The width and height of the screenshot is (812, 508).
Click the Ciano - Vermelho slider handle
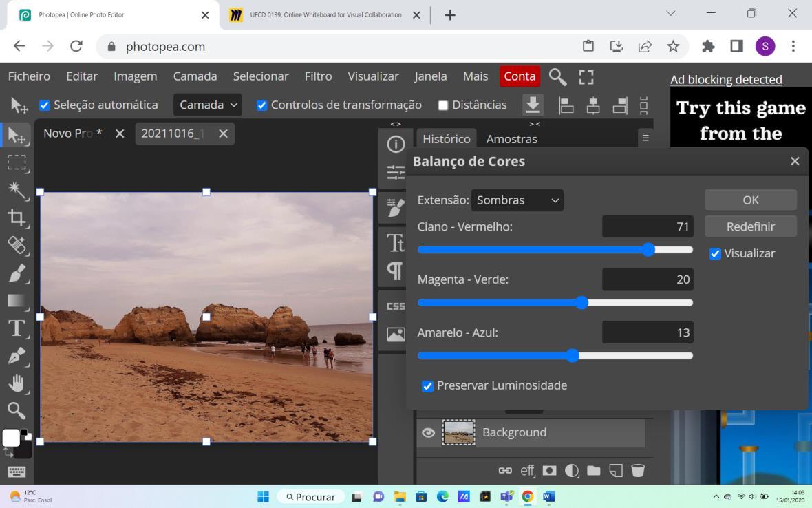pos(648,249)
